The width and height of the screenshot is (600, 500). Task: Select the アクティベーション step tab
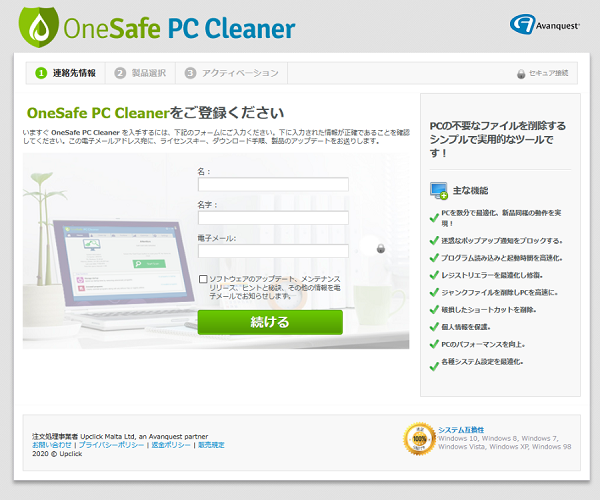232,73
